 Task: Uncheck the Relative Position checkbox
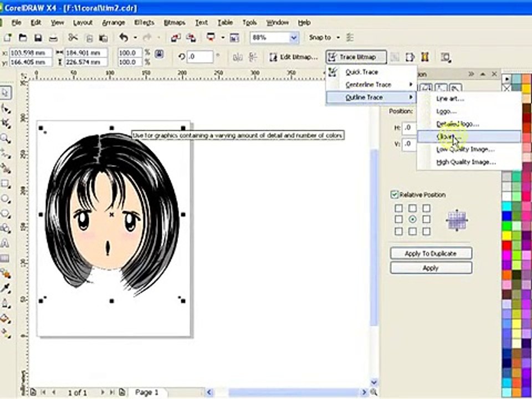point(394,195)
